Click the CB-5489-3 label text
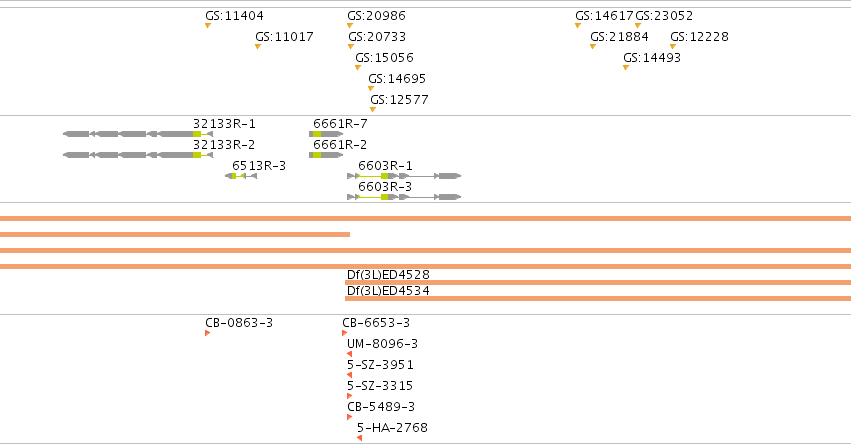 tap(382, 407)
